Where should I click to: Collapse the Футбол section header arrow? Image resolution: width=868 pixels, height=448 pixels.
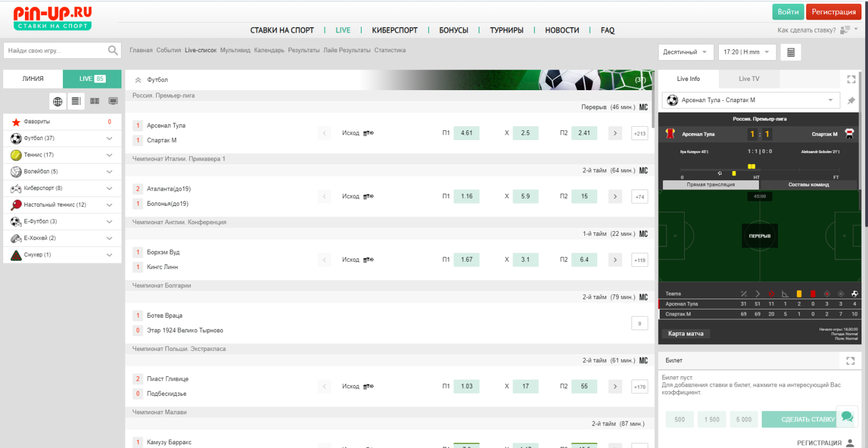[138, 80]
